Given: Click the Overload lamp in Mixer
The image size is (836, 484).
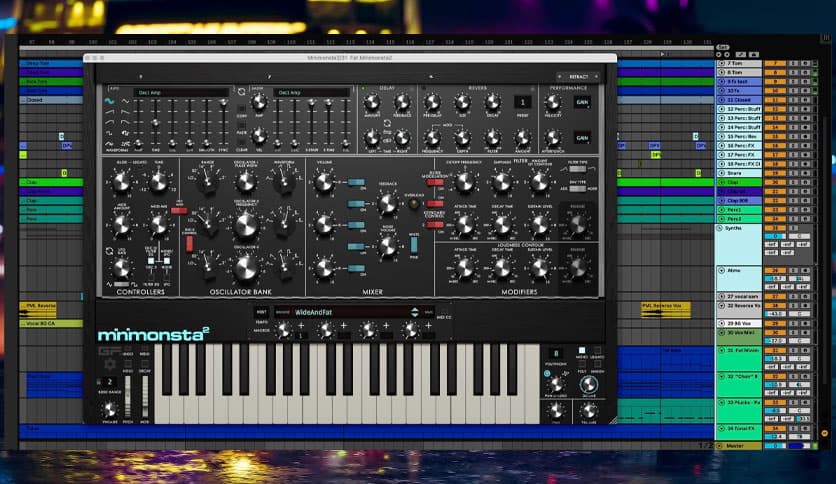Looking at the screenshot, I should click(x=414, y=204).
